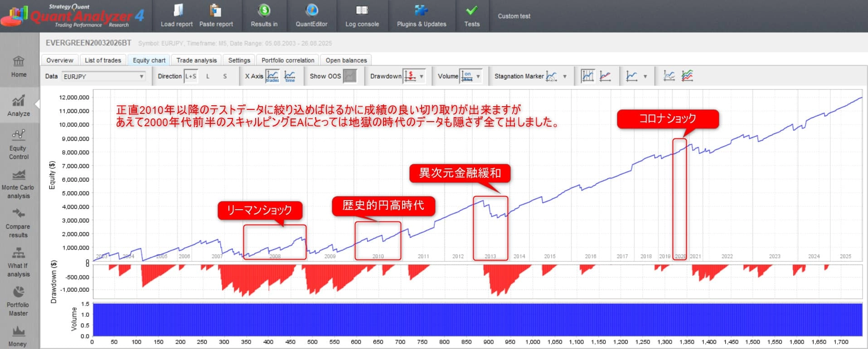Select L+S direction
Screen dimensions: 868x349
(x=191, y=76)
